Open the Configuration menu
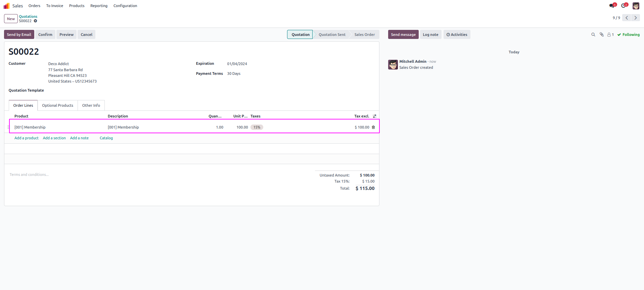644x290 pixels. 125,6
